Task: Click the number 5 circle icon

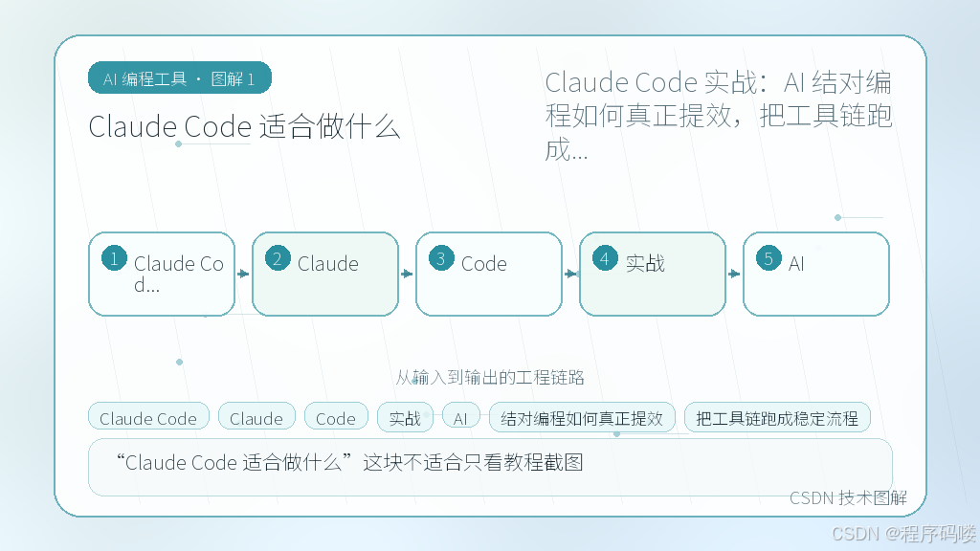Action: click(x=768, y=258)
